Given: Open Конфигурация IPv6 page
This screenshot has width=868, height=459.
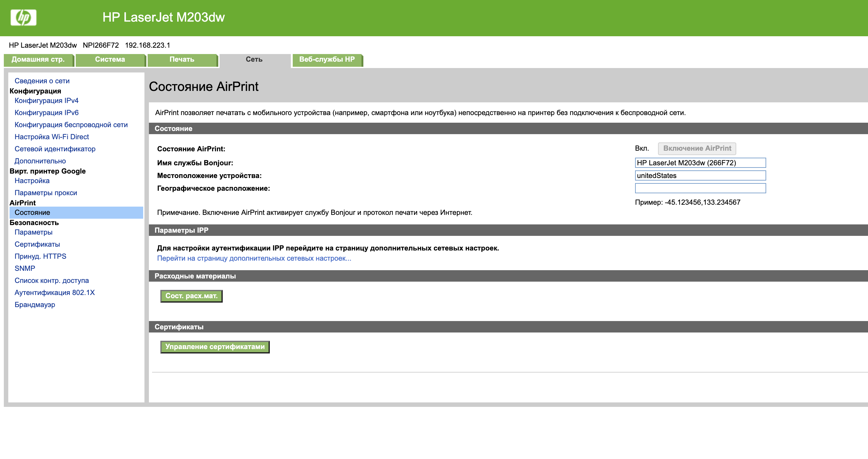Looking at the screenshot, I should [46, 113].
